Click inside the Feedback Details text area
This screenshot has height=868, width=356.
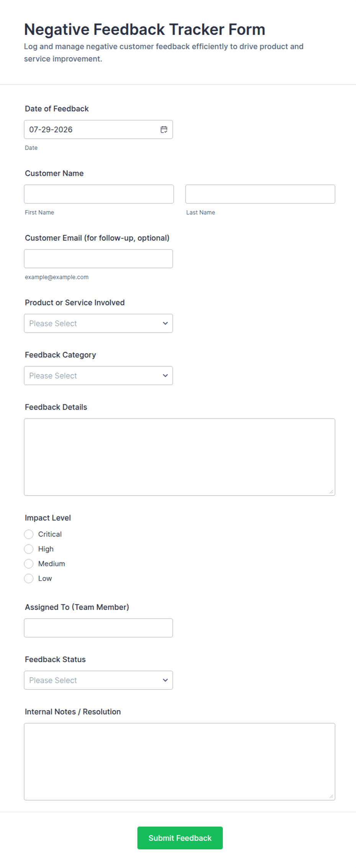point(180,457)
